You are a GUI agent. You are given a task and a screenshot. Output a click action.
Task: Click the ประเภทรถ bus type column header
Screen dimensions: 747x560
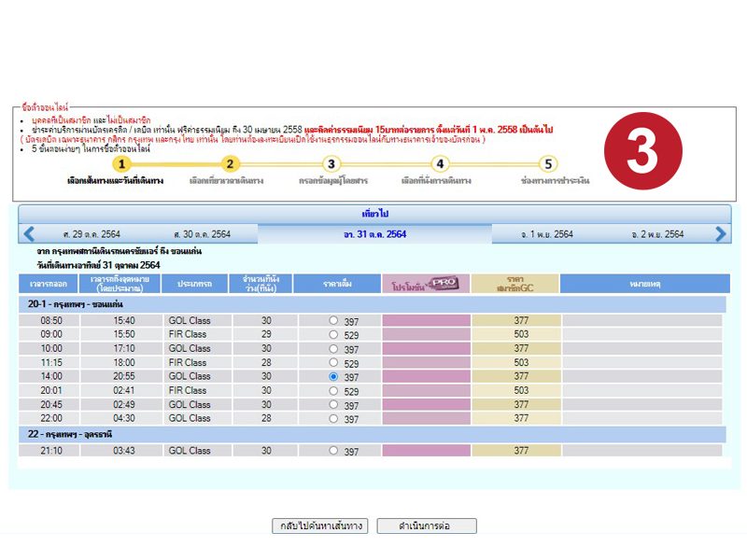tap(194, 284)
